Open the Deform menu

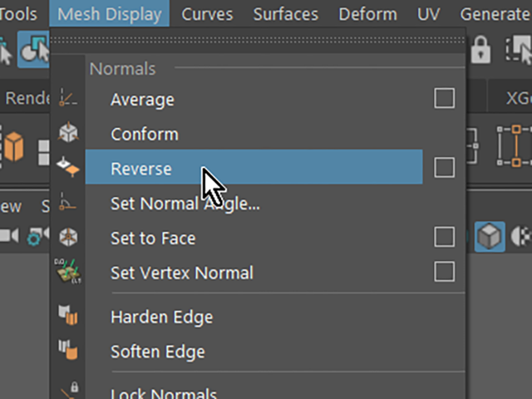point(367,14)
